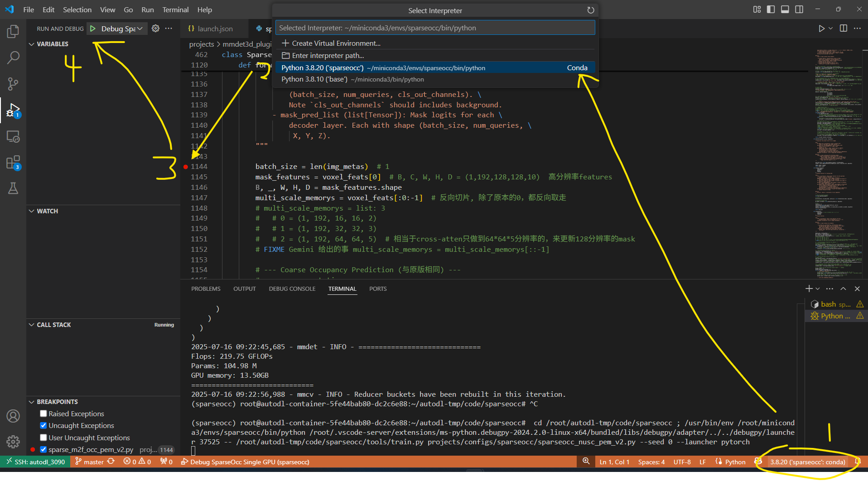
Task: Split the editor right
Action: (x=844, y=28)
